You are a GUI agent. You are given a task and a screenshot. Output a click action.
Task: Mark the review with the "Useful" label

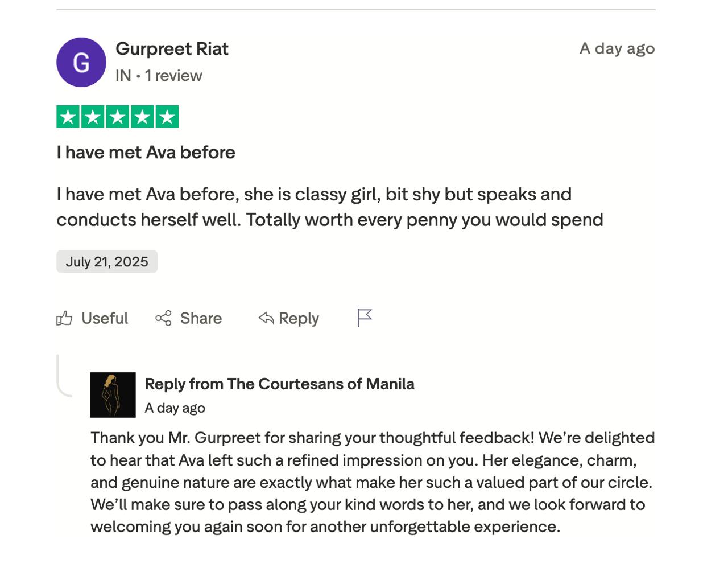[105, 318]
